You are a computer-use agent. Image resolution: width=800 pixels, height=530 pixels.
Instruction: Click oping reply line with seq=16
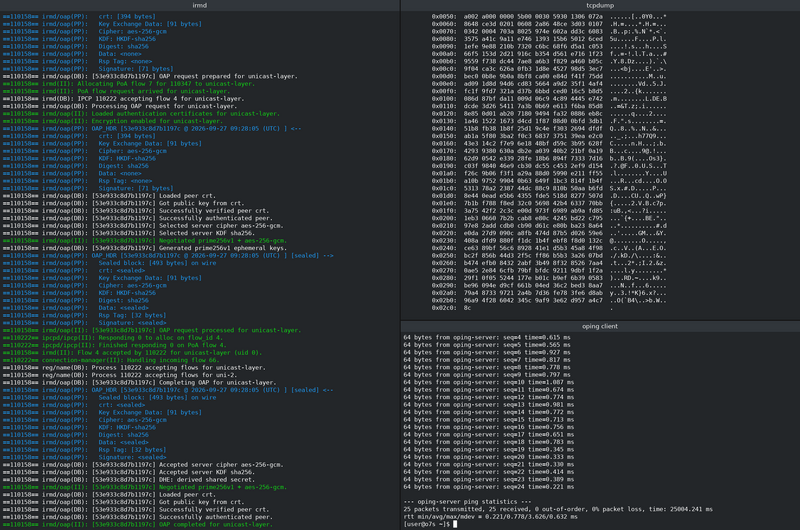point(489,427)
